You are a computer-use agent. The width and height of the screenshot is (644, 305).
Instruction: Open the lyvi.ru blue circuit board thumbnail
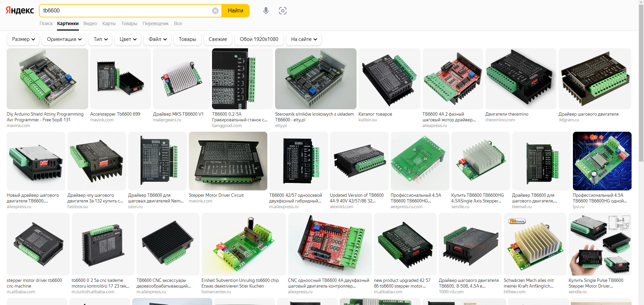[x=602, y=161]
